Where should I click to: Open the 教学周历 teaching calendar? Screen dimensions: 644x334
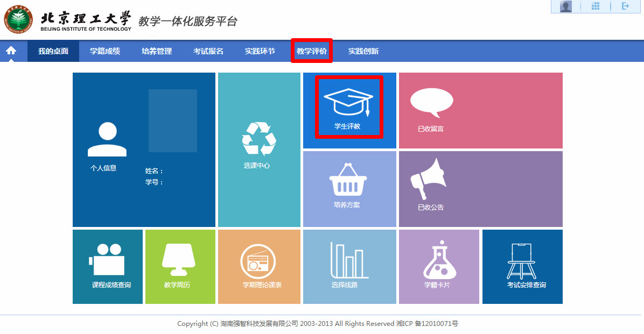(180, 266)
